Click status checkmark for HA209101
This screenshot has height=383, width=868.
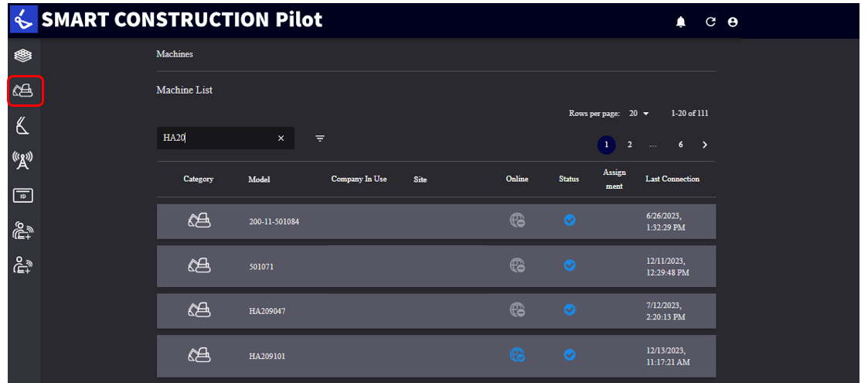click(x=570, y=354)
